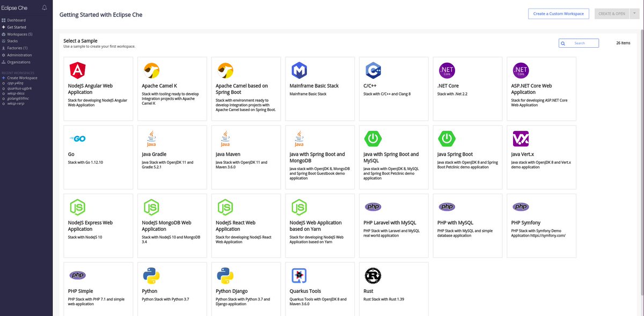Click the Go gopher logo
This screenshot has width=644, height=316.
coord(77,138)
